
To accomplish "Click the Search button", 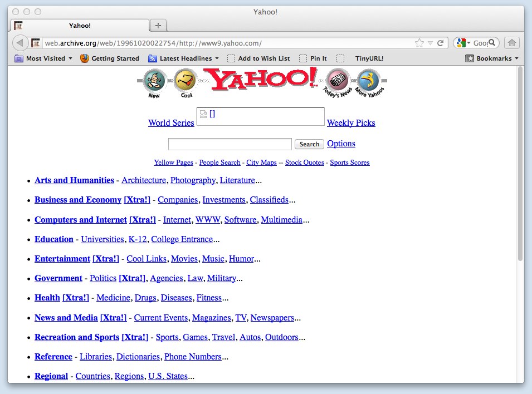I will tap(309, 144).
